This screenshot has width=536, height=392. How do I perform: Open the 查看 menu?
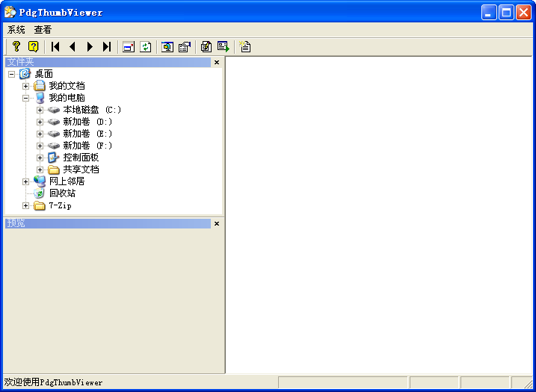(43, 30)
